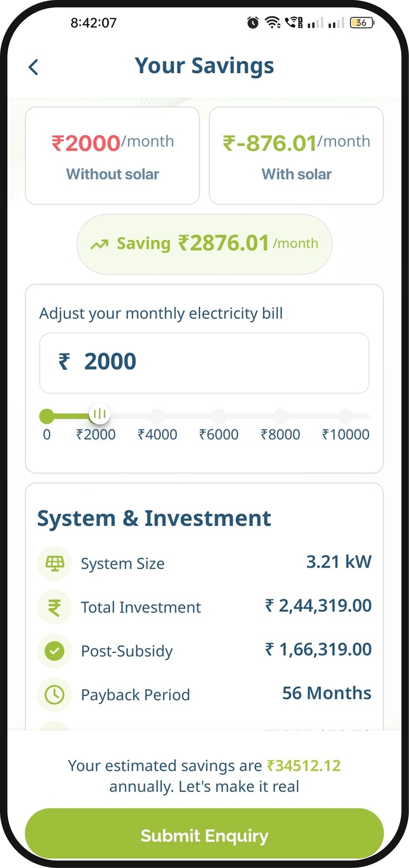Tap the back arrow icon

click(33, 67)
